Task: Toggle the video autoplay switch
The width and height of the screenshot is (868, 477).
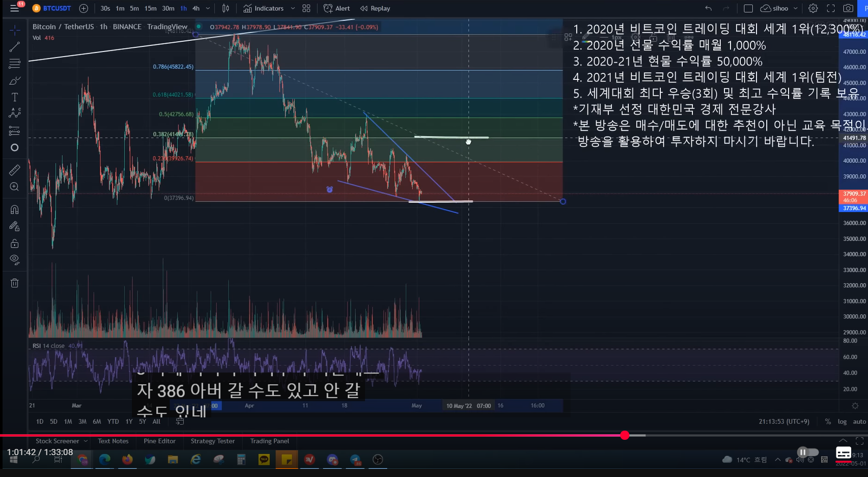Action: 807,452
